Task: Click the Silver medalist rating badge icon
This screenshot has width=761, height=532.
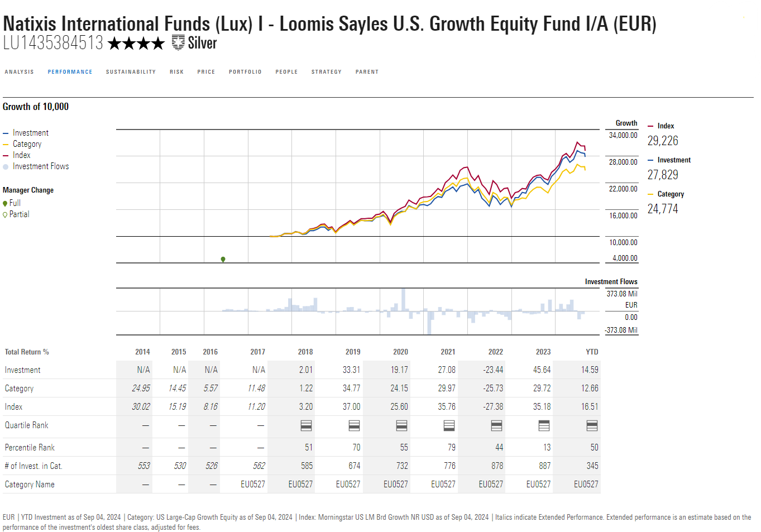Action: (x=178, y=42)
